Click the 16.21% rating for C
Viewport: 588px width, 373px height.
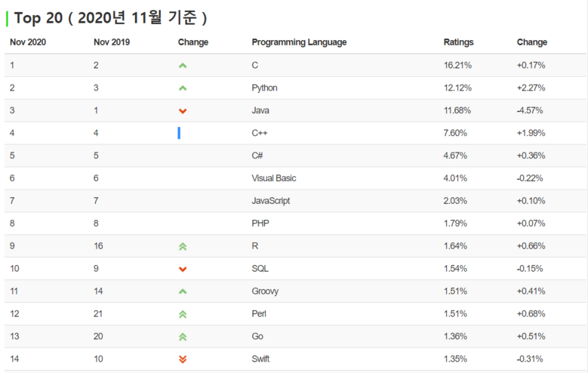coord(457,65)
